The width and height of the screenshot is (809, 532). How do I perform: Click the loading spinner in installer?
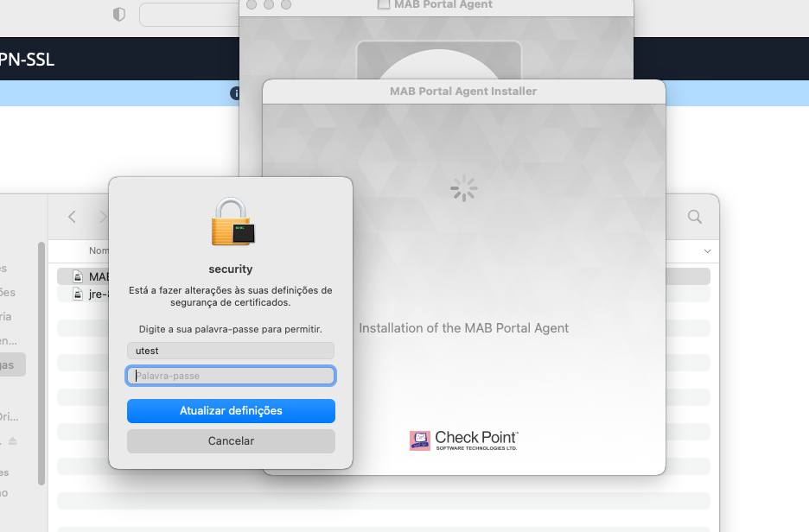tap(464, 188)
